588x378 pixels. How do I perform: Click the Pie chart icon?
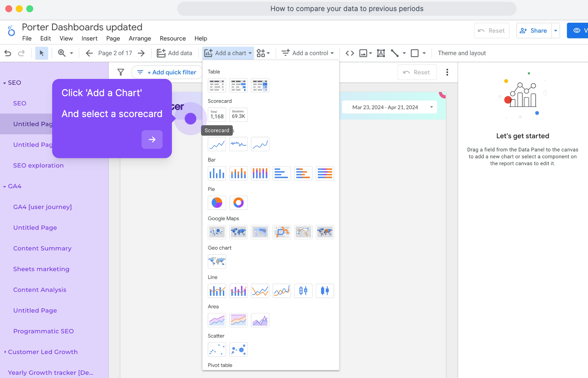(x=216, y=202)
